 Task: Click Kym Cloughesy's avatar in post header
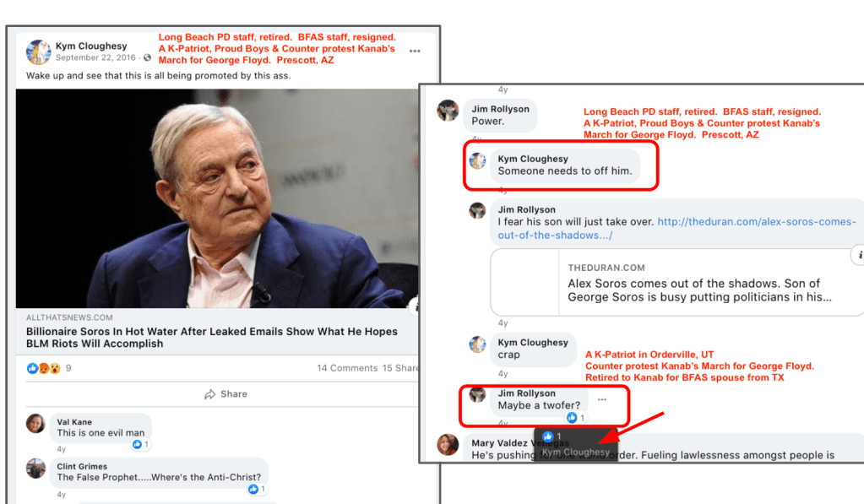(39, 51)
